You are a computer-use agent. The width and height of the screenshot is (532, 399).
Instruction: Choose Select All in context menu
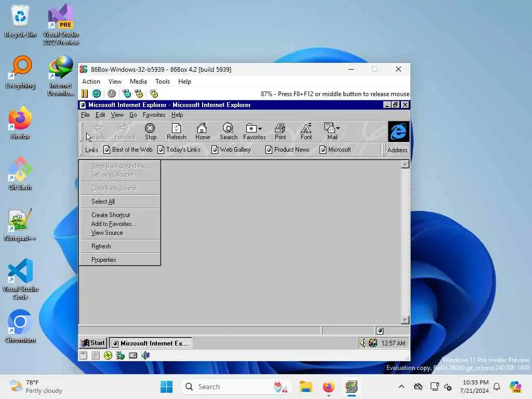coord(120,202)
